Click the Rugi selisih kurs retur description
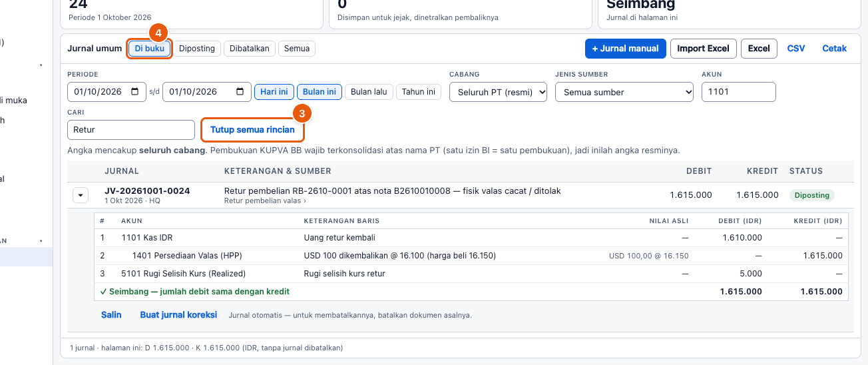Viewport: 868px width, 365px height. click(x=345, y=274)
